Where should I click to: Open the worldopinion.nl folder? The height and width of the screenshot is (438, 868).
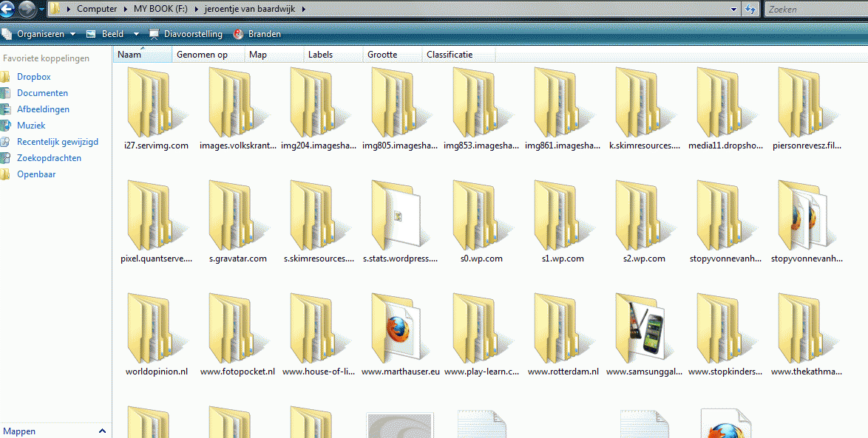(x=156, y=335)
